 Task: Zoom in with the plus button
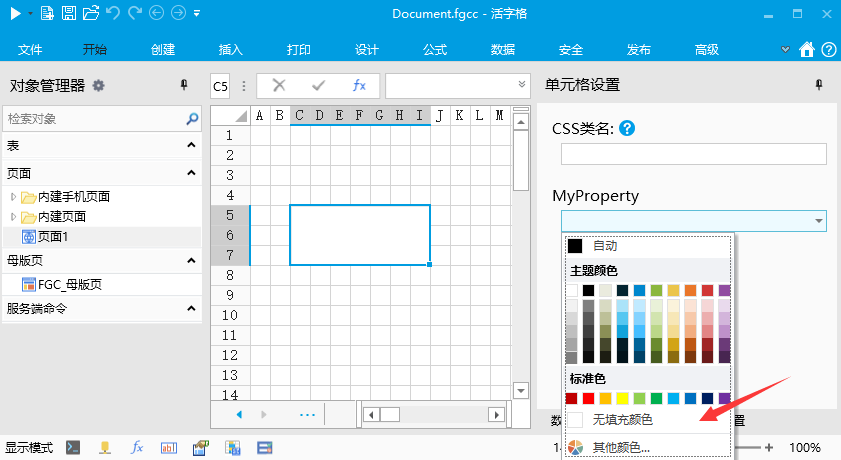pyautogui.click(x=769, y=447)
